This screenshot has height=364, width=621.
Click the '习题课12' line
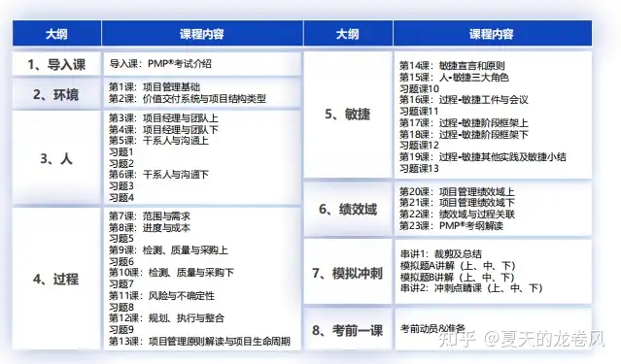tap(419, 146)
